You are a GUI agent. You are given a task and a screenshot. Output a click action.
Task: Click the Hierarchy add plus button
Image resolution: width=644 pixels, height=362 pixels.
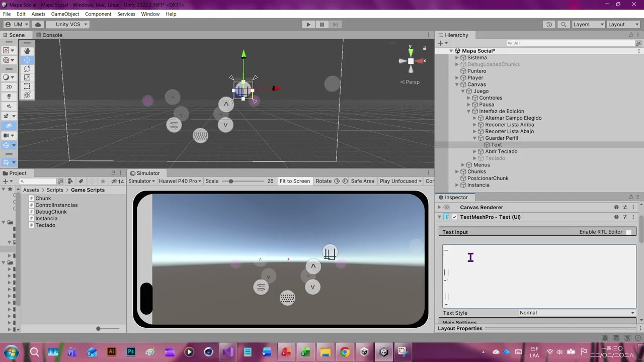coord(440,43)
